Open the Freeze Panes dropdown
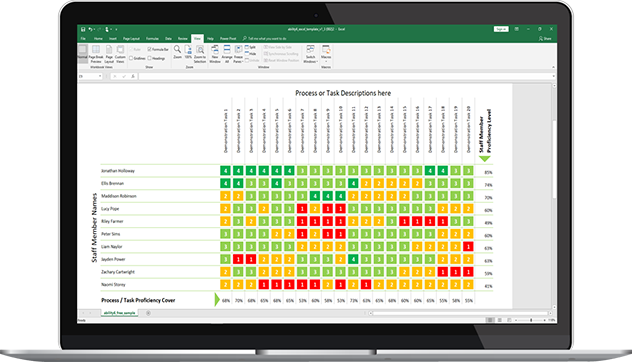 click(238, 54)
